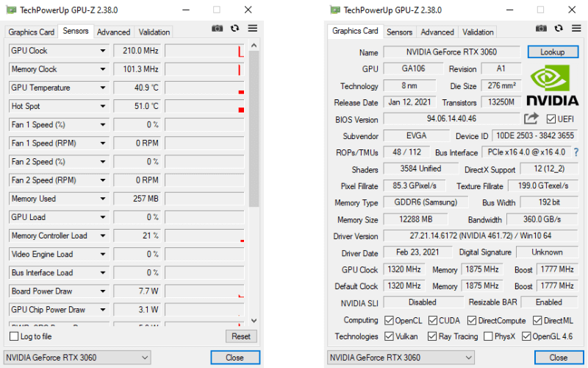Toggle the OpenGL 4.6 checkbox
This screenshot has width=588, height=368.
click(x=526, y=336)
